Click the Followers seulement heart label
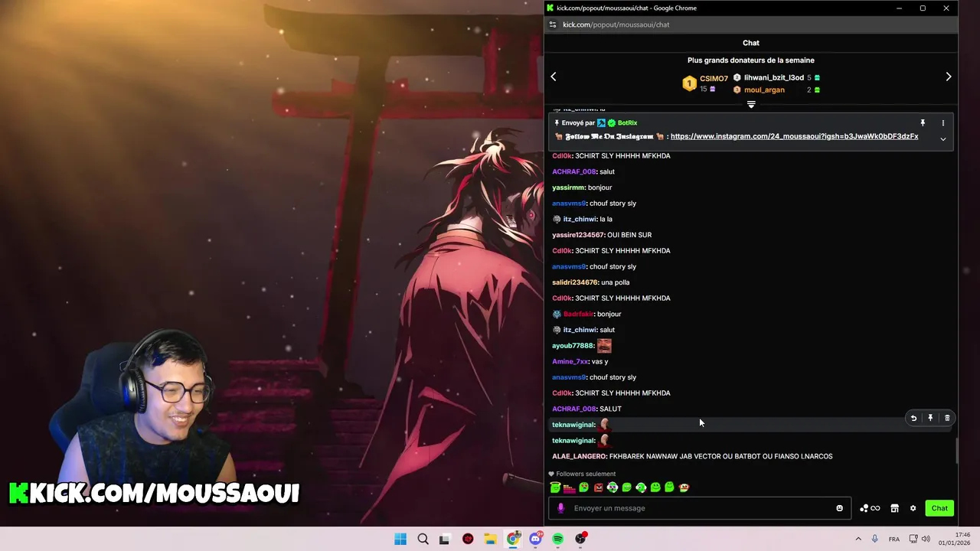This screenshot has width=980, height=551. [x=583, y=474]
